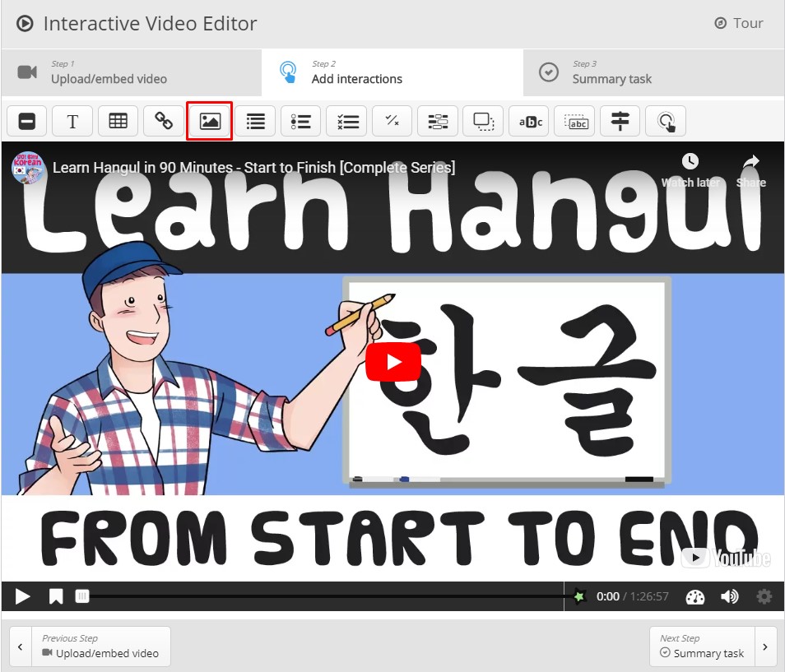This screenshot has width=785, height=672.
Task: Mute the video player volume
Action: click(x=729, y=596)
